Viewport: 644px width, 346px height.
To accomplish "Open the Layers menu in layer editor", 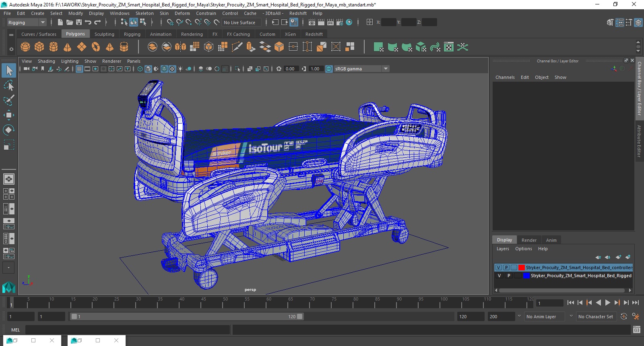I will 503,249.
